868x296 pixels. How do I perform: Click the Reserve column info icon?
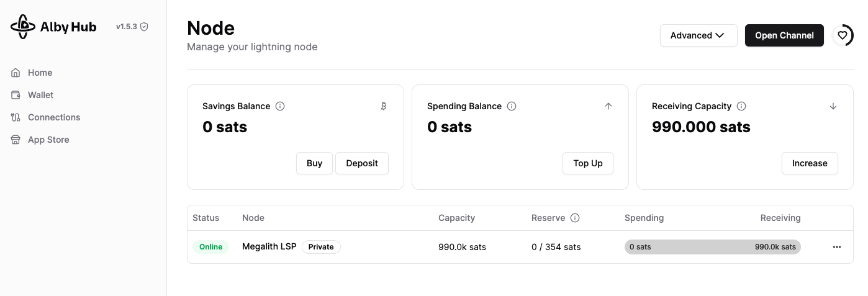click(575, 218)
